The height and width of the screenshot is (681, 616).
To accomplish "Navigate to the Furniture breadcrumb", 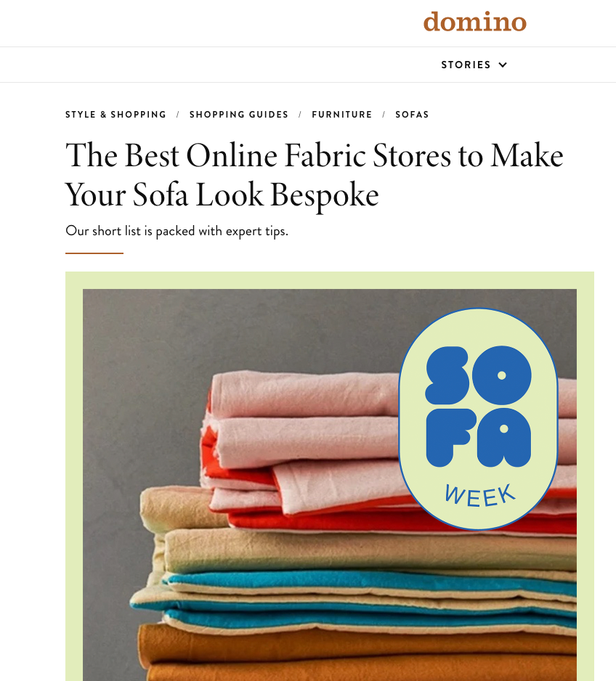I will click(342, 115).
